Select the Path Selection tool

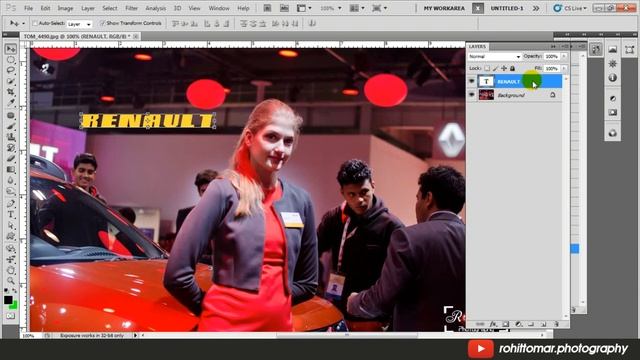[11, 225]
